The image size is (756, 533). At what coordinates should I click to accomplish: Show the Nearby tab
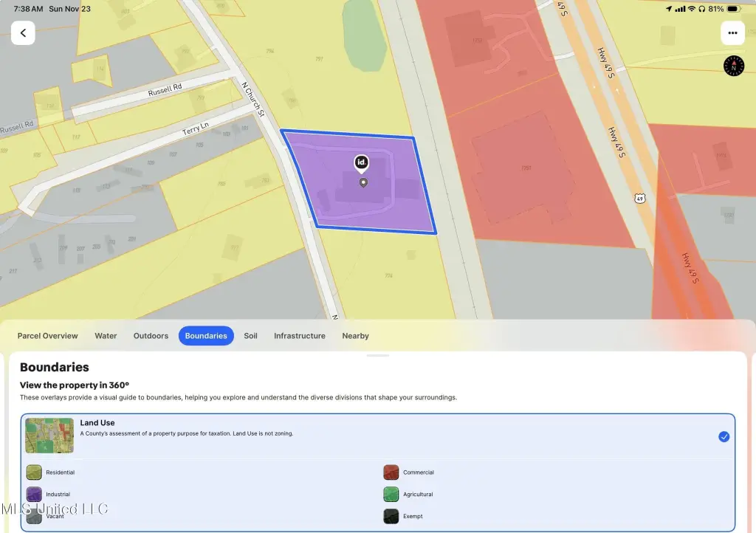point(355,336)
